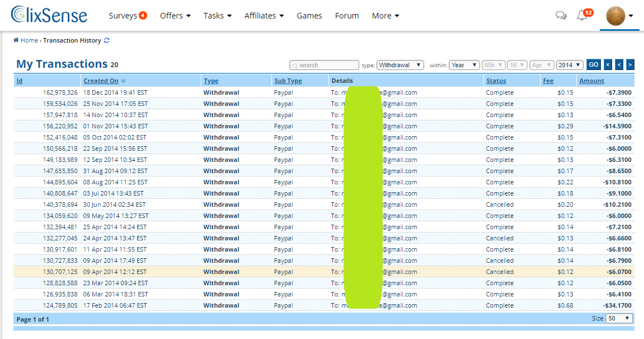Screen dimensions: 644x339
Task: Click the x clear filter button
Action: pos(608,65)
